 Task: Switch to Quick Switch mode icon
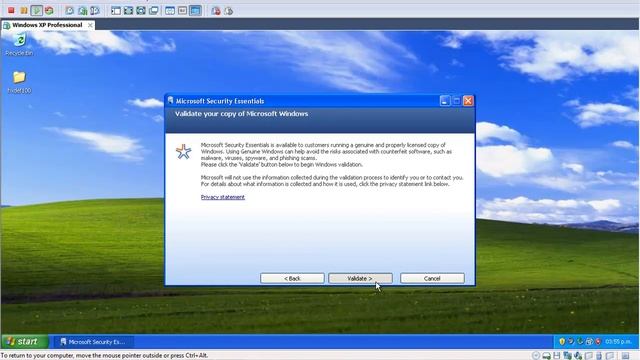click(141, 11)
